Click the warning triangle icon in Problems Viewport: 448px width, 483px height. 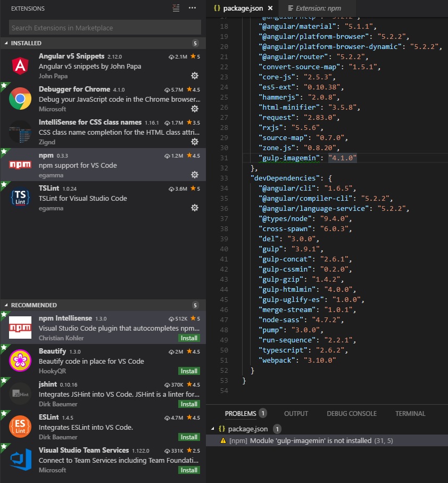pyautogui.click(x=223, y=440)
